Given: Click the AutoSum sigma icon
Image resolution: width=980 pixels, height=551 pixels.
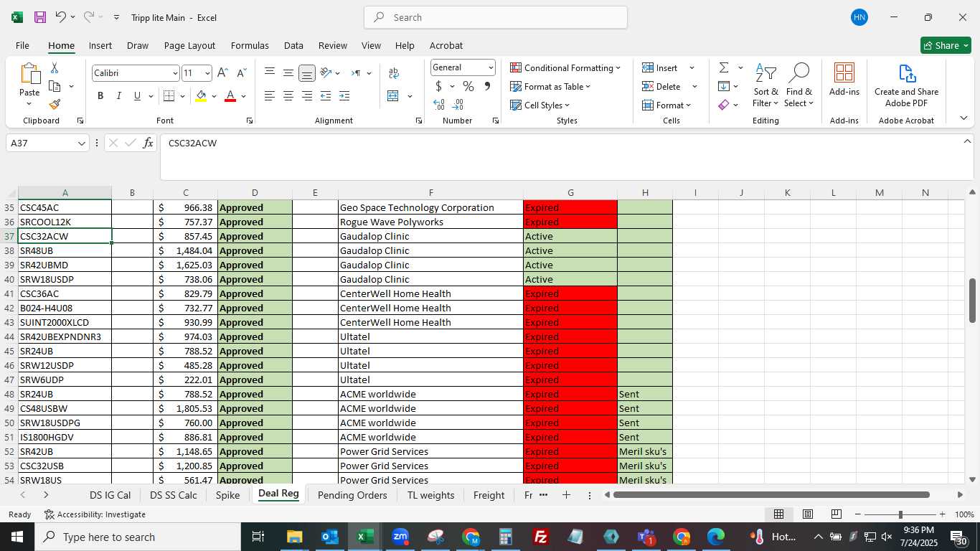Looking at the screenshot, I should [x=724, y=67].
